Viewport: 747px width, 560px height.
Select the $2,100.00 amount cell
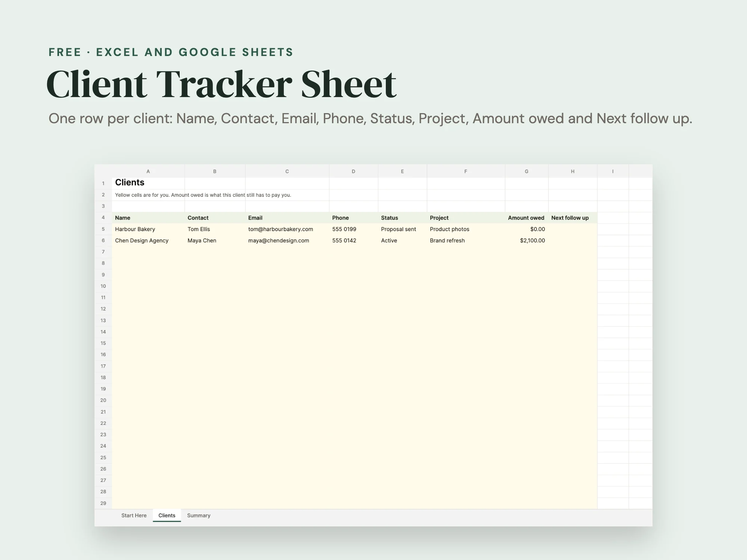[527, 240]
